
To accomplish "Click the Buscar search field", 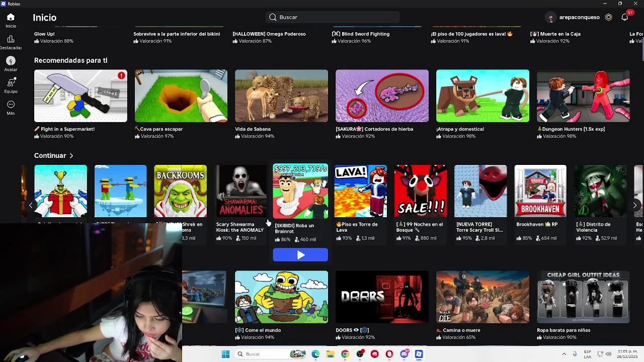I will point(333,17).
